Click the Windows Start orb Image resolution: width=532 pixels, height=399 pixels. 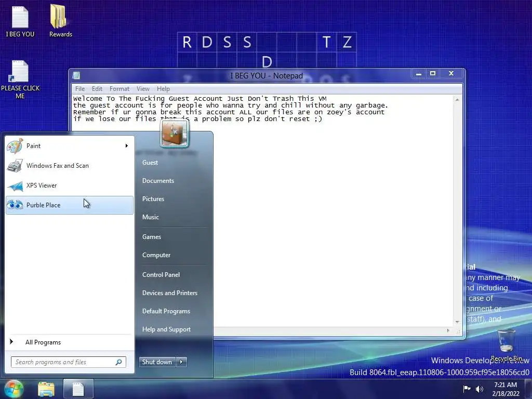coord(14,389)
